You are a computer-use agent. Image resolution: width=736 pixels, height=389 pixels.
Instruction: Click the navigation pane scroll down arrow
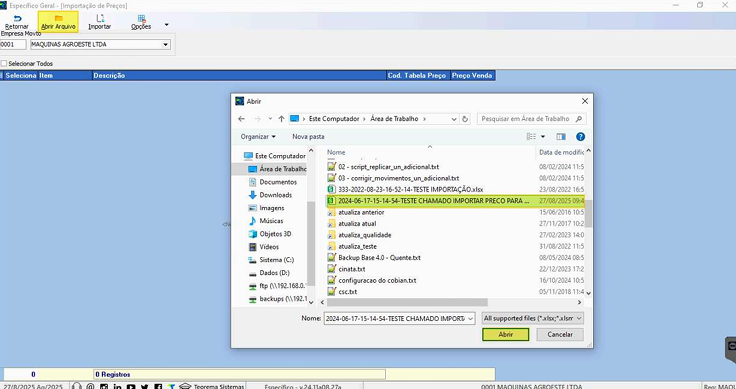[311, 303]
